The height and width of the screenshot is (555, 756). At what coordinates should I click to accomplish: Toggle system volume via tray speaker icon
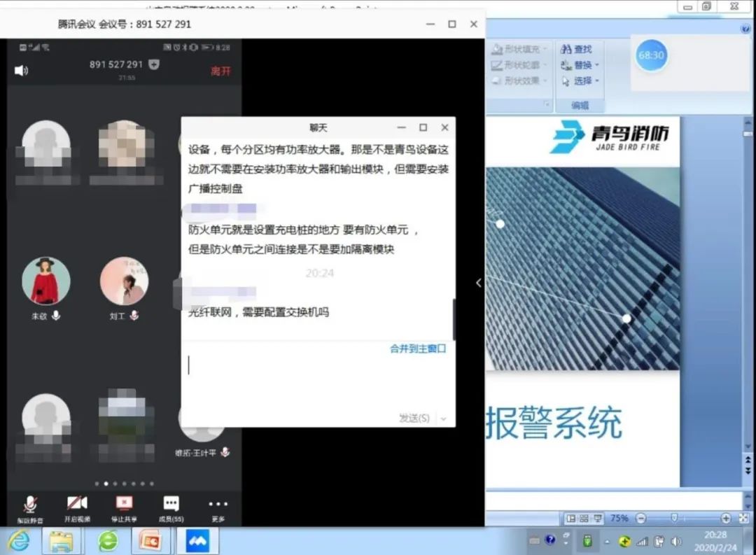675,541
